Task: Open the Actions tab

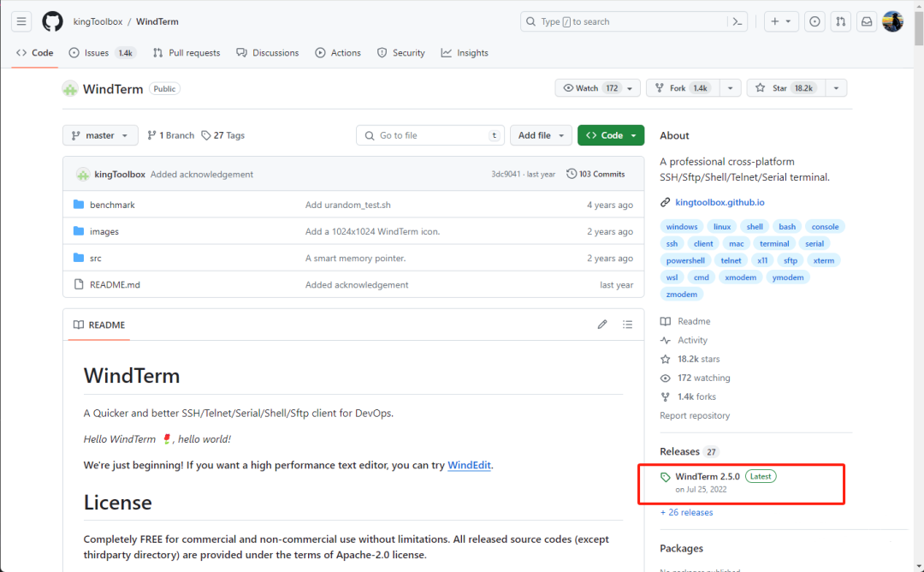Action: (x=338, y=53)
